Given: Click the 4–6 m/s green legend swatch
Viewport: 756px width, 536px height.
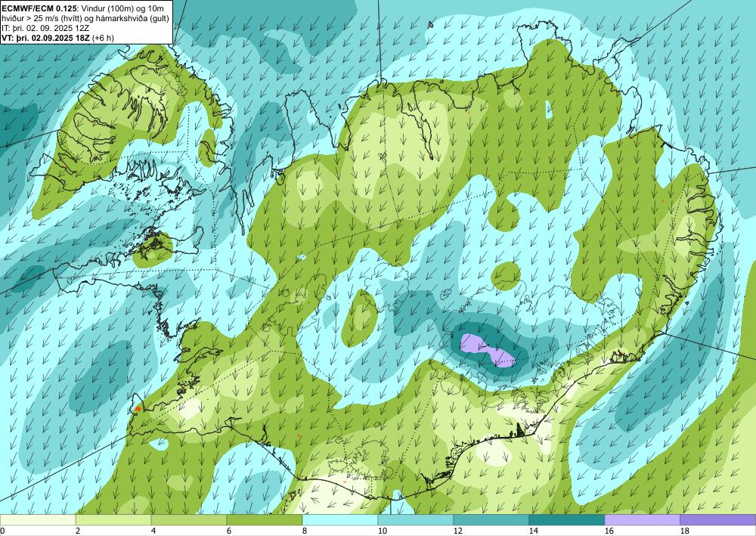Looking at the screenshot, I should [189, 520].
